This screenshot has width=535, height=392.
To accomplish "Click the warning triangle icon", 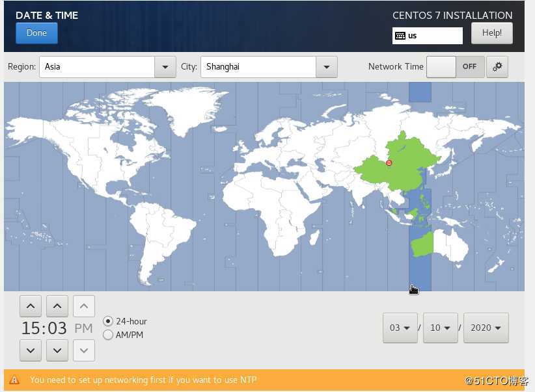I will [14, 380].
